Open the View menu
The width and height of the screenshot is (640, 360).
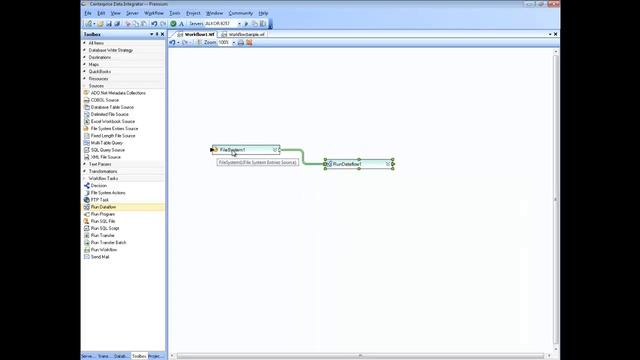(x=116, y=13)
